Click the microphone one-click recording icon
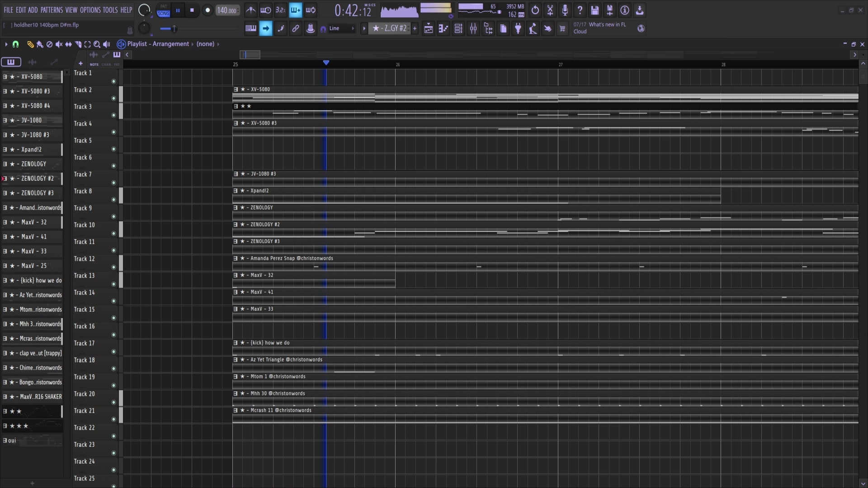 point(565,10)
